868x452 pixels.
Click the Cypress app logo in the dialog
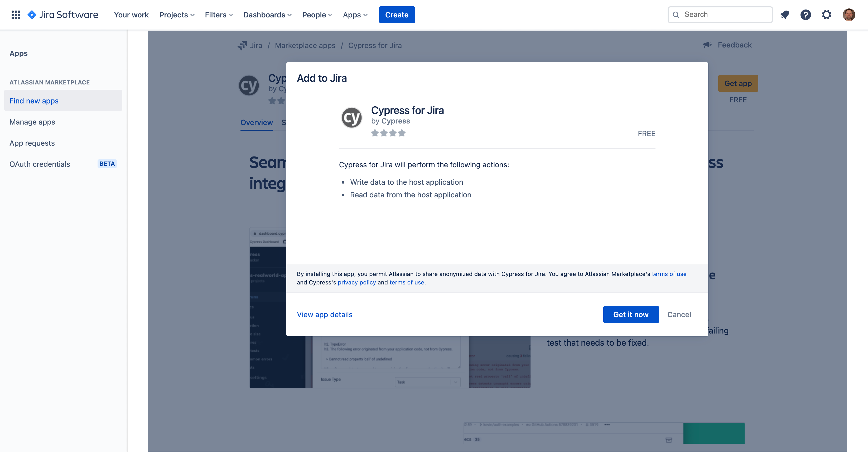pos(351,117)
